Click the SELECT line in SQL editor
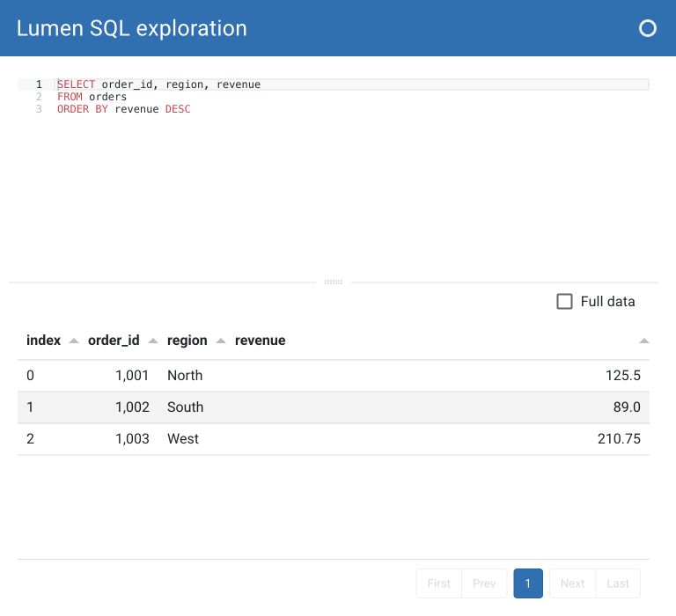676x616 pixels. pos(353,84)
